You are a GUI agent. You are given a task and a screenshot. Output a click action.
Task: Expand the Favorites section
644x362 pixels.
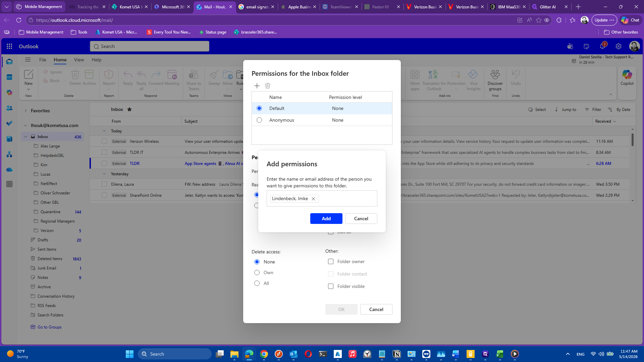[25, 111]
